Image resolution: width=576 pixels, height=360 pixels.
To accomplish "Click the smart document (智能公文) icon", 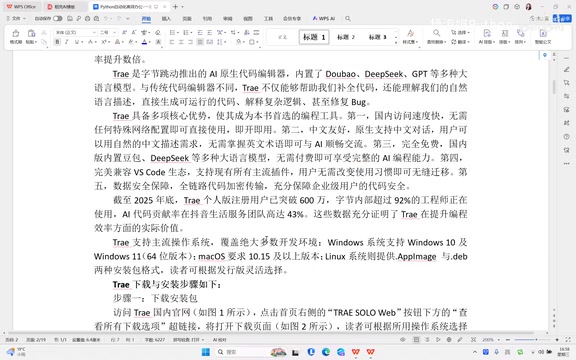I will tap(543, 36).
